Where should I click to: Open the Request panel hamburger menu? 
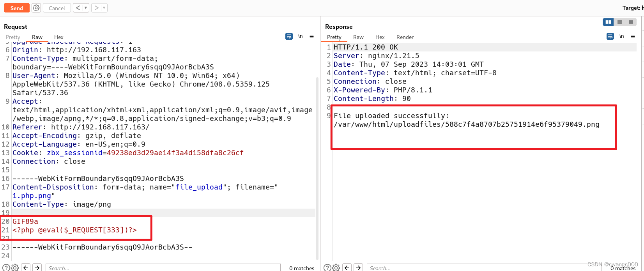(311, 36)
